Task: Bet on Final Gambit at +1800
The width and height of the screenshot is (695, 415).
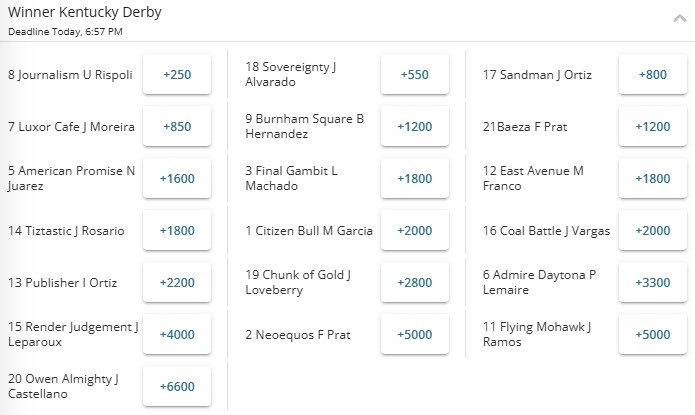Action: [414, 179]
